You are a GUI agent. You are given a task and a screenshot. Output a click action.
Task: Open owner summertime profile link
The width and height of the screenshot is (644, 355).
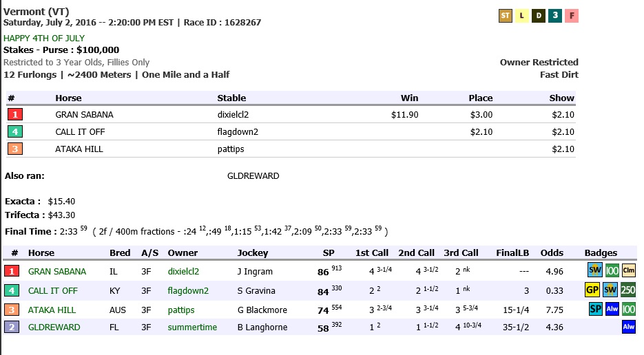tap(192, 327)
